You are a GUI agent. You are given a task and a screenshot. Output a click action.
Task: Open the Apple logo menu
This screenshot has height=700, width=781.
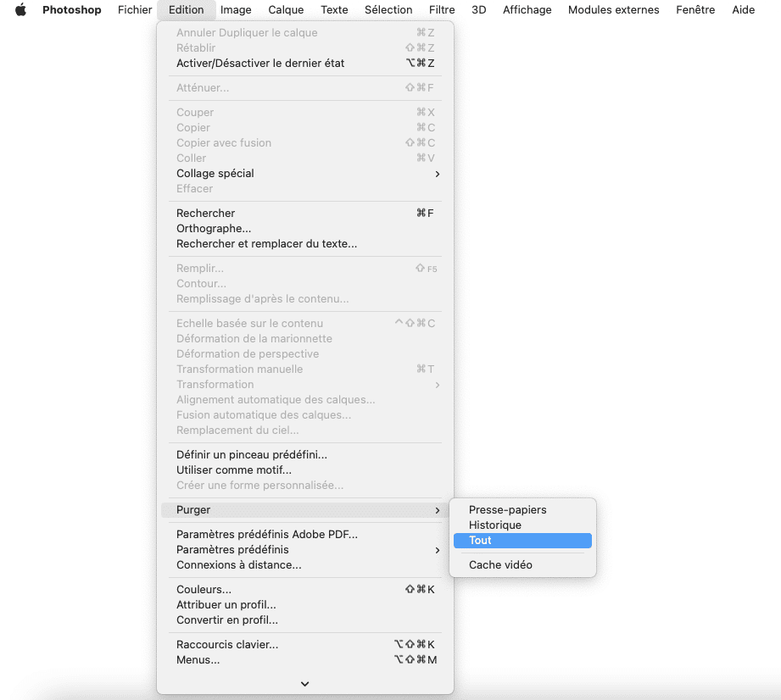point(21,10)
